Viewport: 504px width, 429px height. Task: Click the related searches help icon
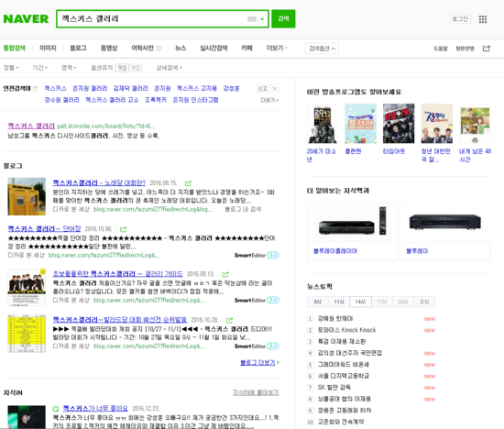(36, 89)
